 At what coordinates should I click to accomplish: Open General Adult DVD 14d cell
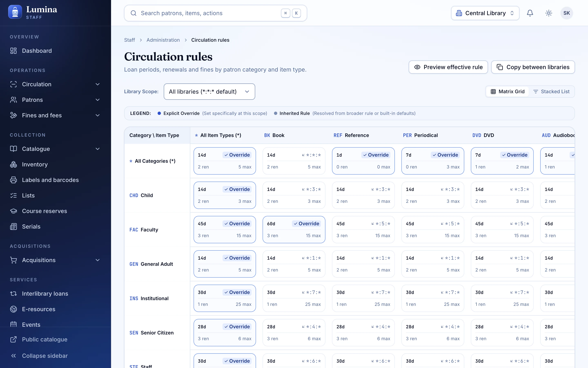502,264
